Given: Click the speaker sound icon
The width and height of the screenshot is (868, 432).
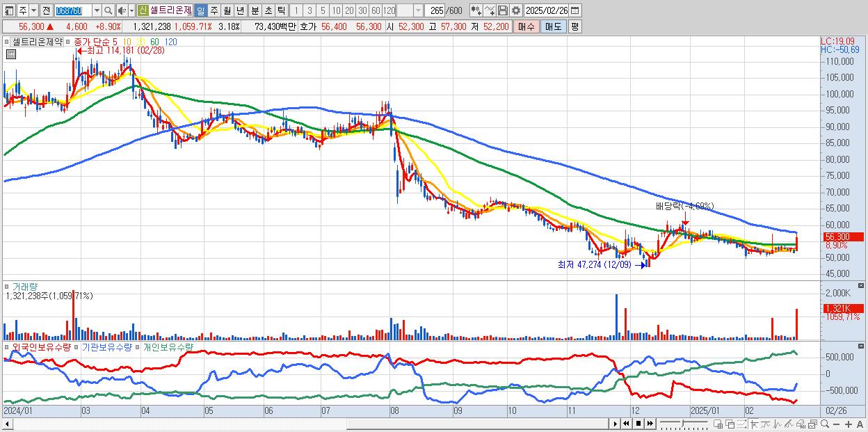Looking at the screenshot, I should point(121,10).
